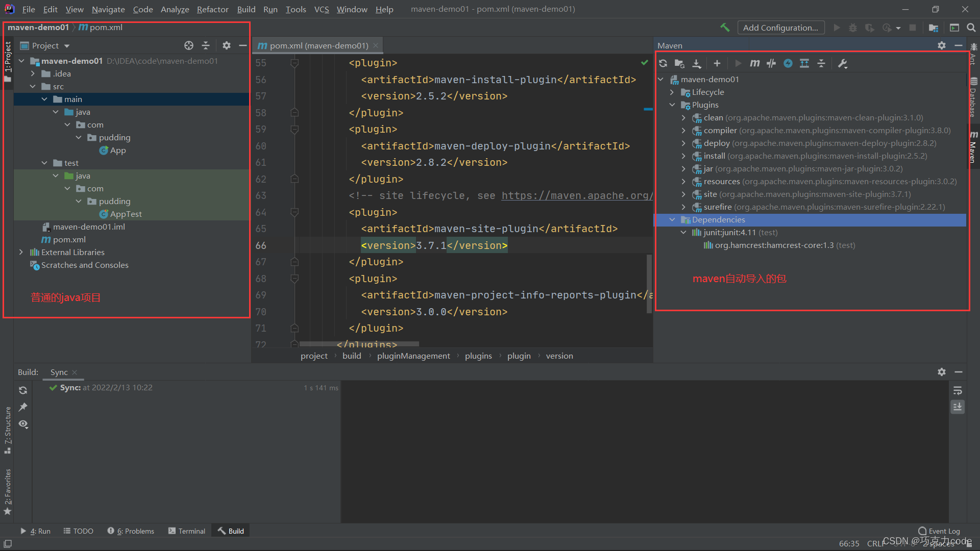The height and width of the screenshot is (551, 980).
Task: Generate sources and update folders icon
Action: click(x=679, y=63)
